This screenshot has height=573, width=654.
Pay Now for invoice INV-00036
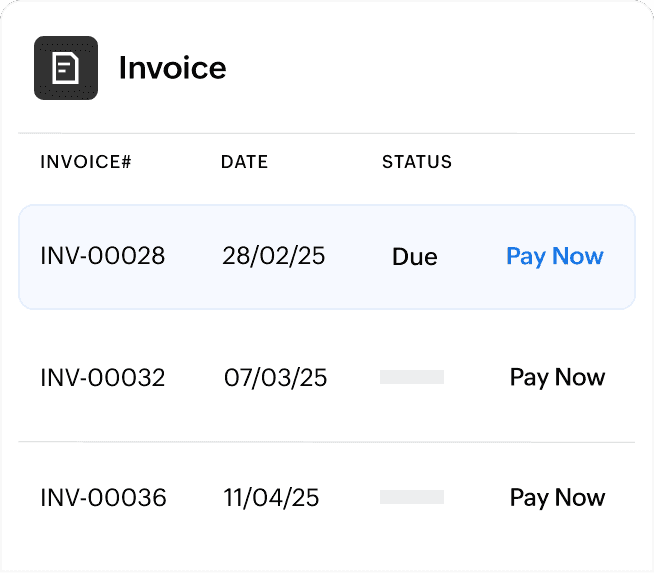point(557,497)
